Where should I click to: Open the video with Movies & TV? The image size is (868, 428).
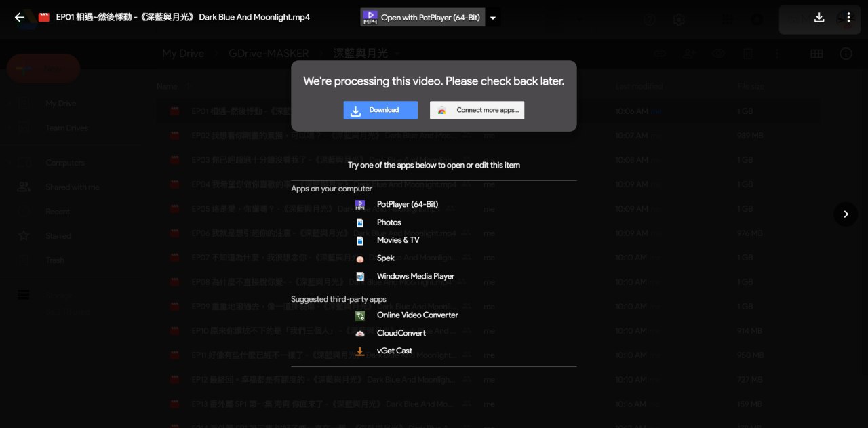tap(398, 240)
